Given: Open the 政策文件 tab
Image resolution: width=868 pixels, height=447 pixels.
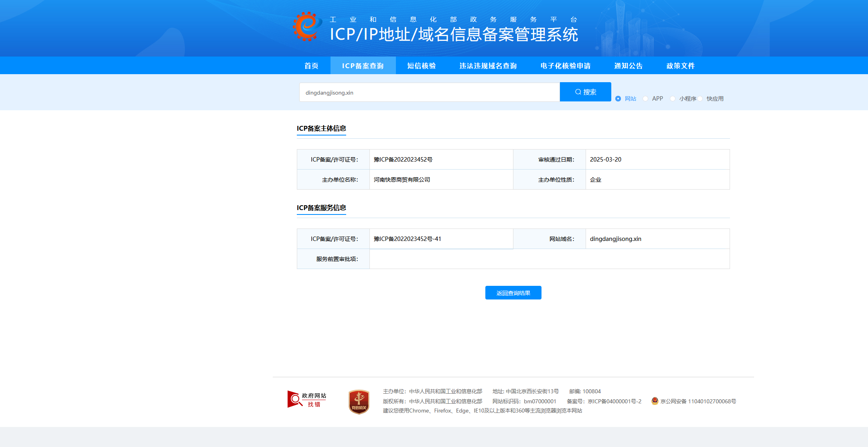Looking at the screenshot, I should tap(680, 66).
